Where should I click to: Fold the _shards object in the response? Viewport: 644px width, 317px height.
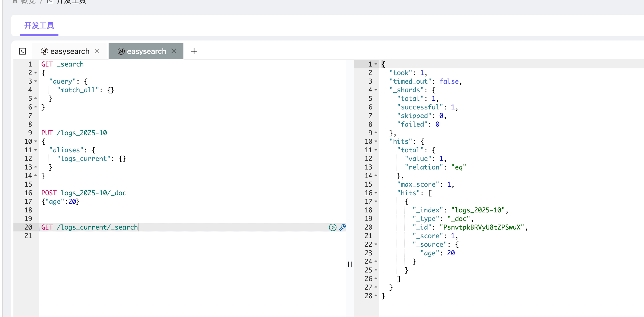click(x=376, y=90)
